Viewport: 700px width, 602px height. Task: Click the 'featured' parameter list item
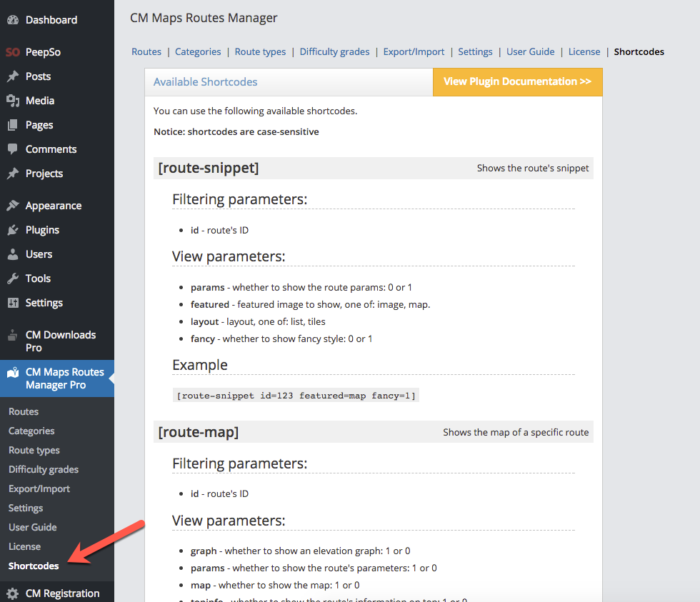(310, 304)
